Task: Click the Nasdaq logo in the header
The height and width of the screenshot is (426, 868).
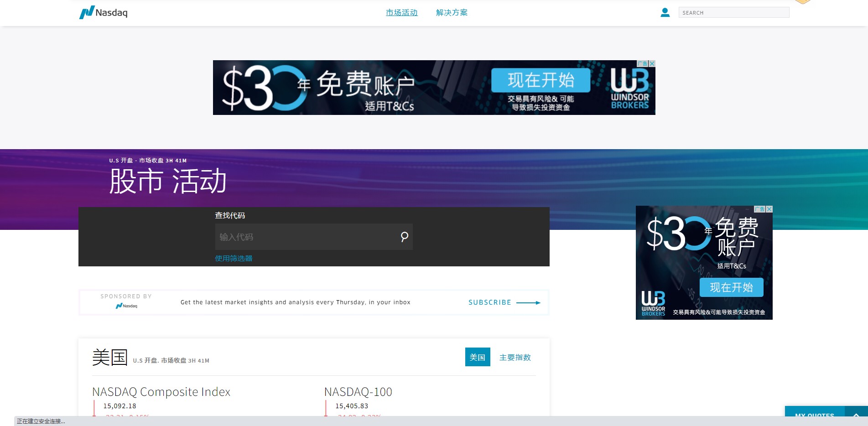Action: tap(103, 12)
